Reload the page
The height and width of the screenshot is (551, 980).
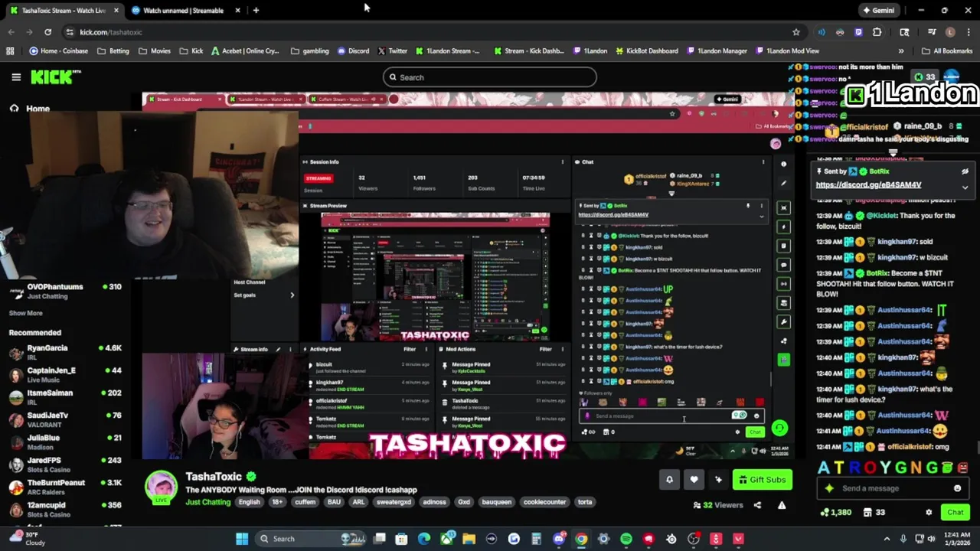tap(47, 32)
